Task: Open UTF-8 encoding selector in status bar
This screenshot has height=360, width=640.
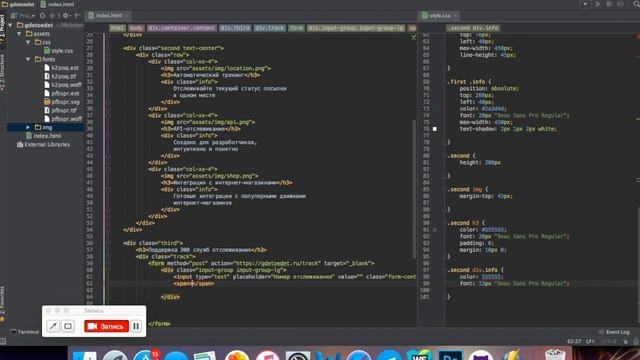Action: tap(608, 341)
